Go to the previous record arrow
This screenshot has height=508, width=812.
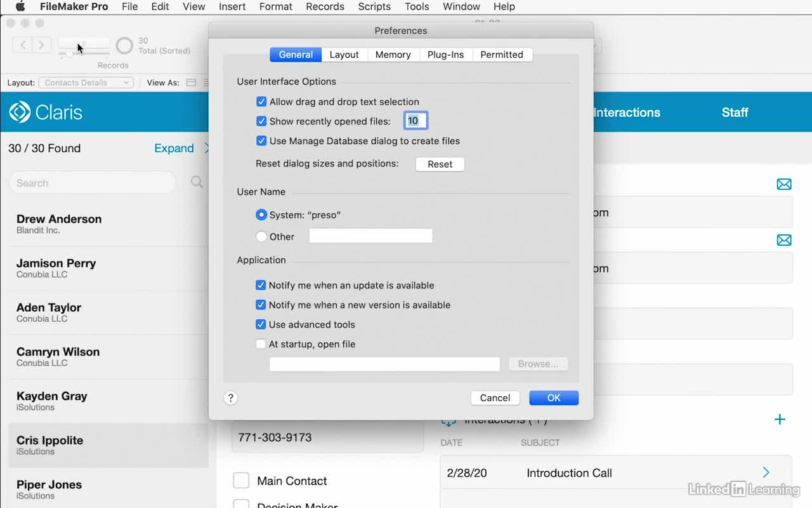click(x=23, y=45)
